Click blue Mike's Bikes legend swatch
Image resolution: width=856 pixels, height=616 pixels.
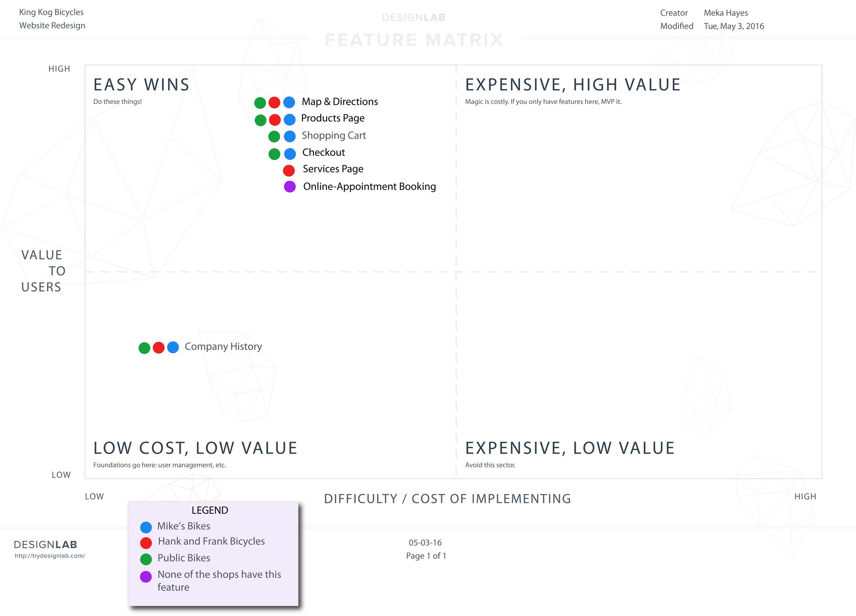(x=146, y=527)
